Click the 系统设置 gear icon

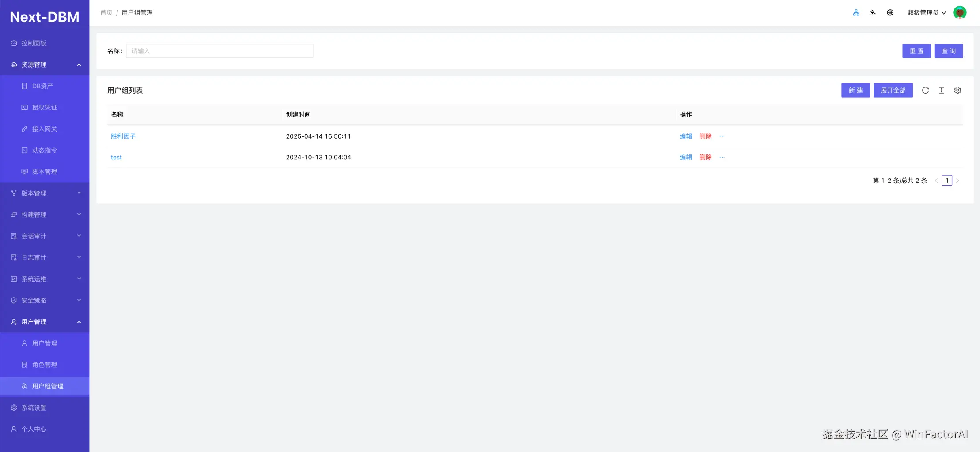point(14,407)
